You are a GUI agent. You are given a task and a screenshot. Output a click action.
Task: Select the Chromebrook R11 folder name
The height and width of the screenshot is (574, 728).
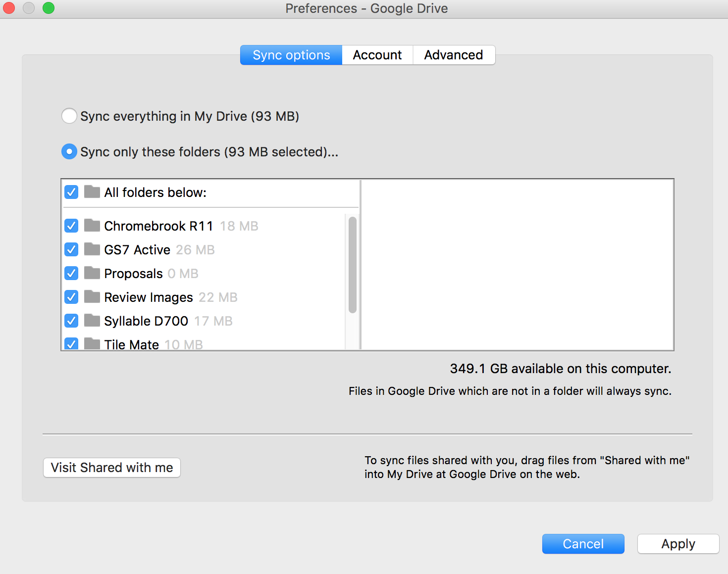coord(158,226)
